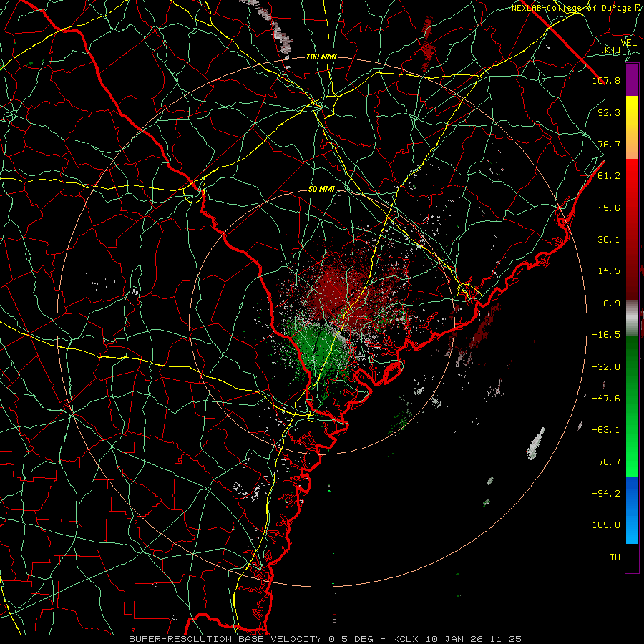Click the -16.5 legend value
The image size is (644, 644).
pos(606,335)
